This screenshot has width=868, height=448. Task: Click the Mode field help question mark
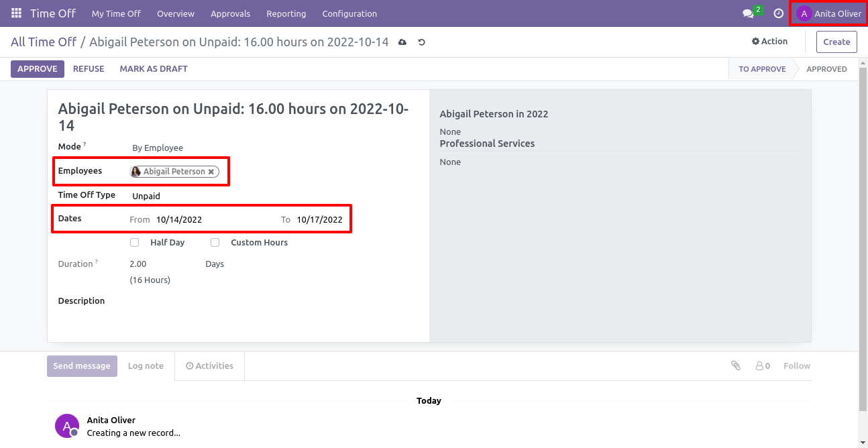(x=85, y=144)
